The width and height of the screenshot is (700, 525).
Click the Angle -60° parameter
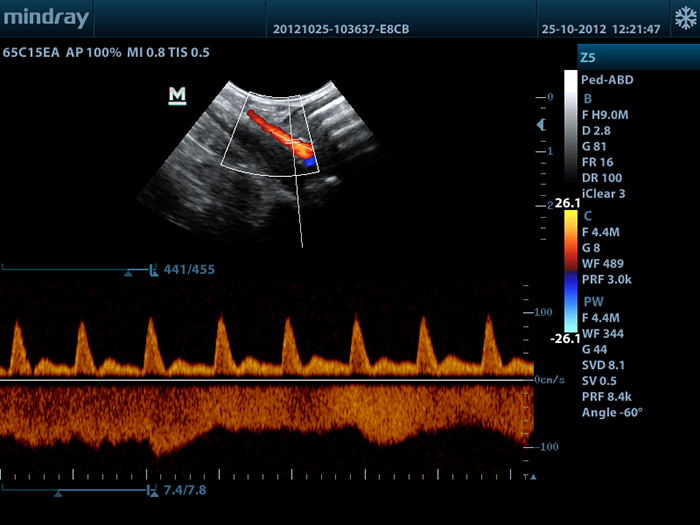pyautogui.click(x=612, y=412)
